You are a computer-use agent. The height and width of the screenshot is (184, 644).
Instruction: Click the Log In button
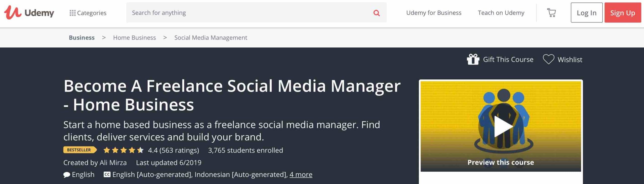click(x=586, y=13)
